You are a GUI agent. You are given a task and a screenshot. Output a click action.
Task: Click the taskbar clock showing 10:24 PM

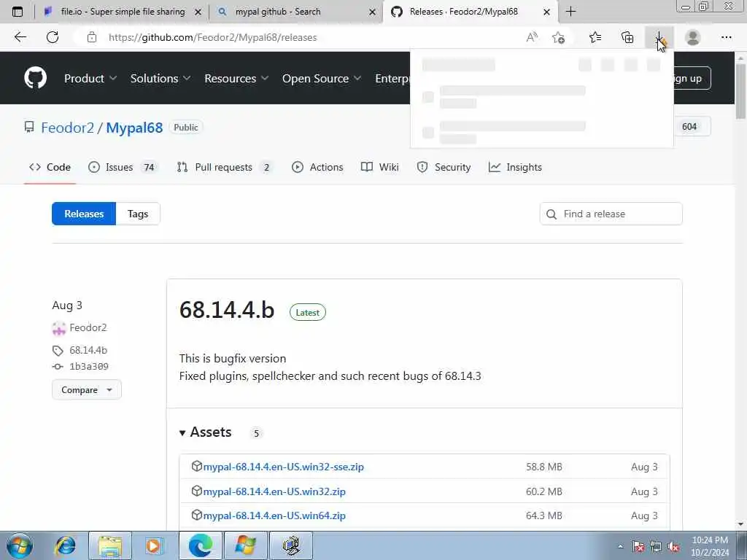click(710, 546)
